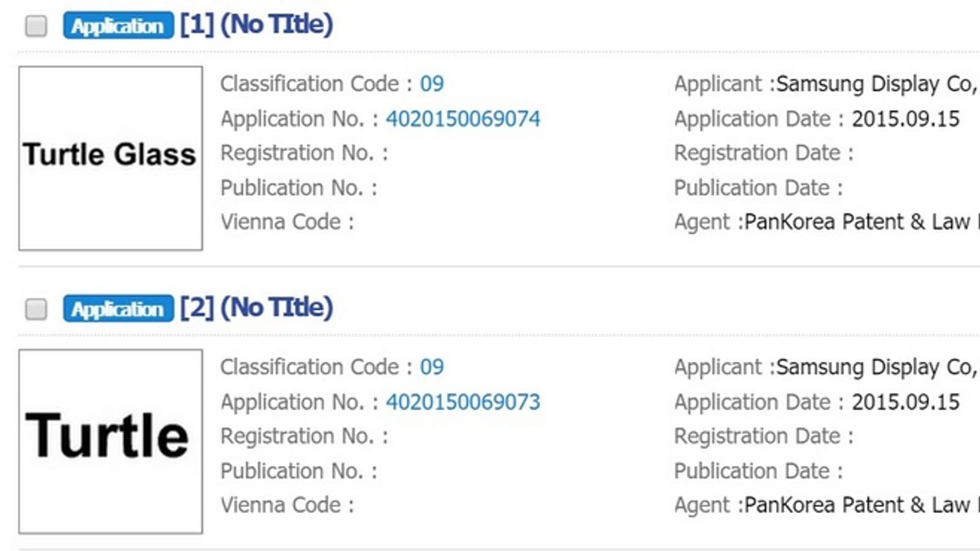Click the Application badge on result [2]
The height and width of the screenshot is (551, 980).
tap(118, 309)
